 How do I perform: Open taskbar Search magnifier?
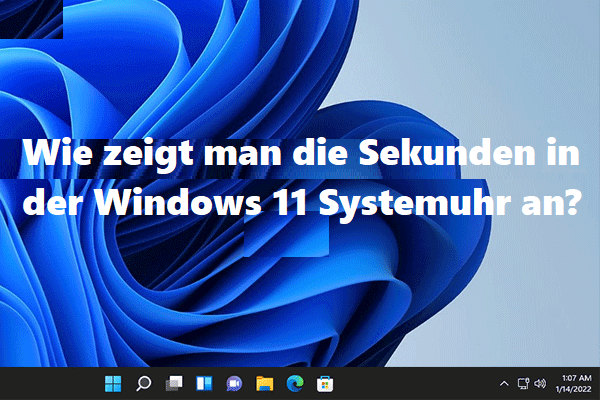143,384
